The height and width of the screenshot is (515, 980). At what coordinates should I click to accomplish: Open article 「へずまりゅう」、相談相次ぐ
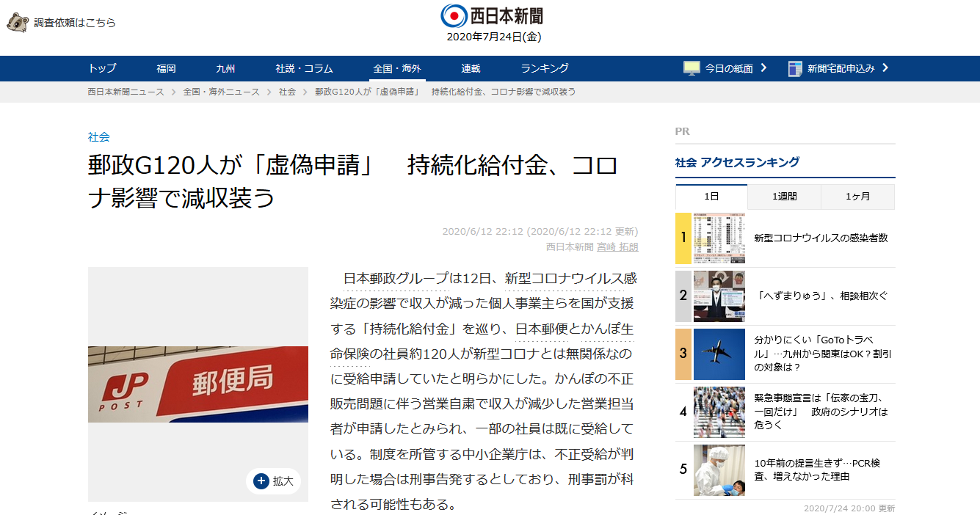(x=821, y=296)
